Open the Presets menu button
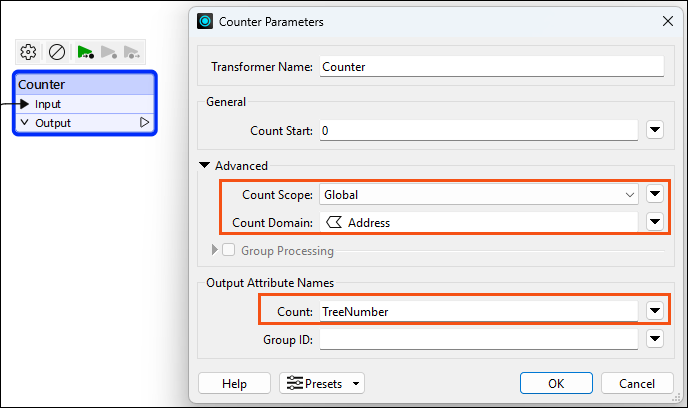Viewport: 688px width, 408px height. [322, 383]
